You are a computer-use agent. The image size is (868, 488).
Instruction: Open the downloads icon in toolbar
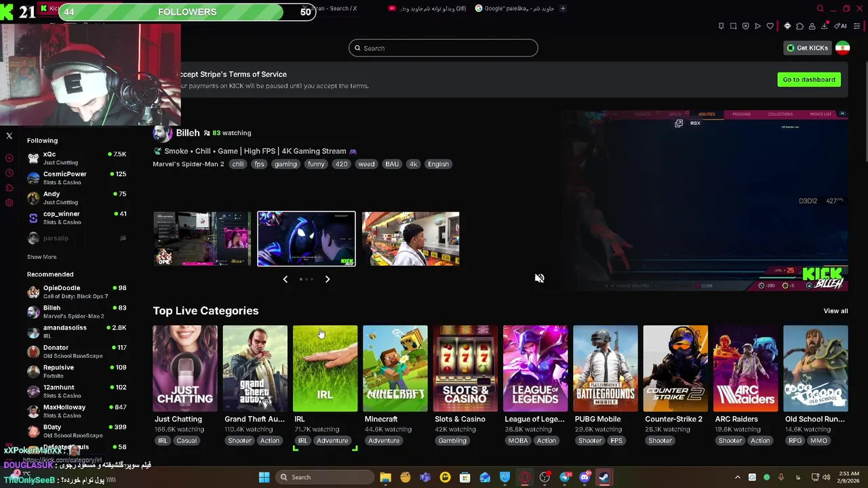(x=824, y=26)
